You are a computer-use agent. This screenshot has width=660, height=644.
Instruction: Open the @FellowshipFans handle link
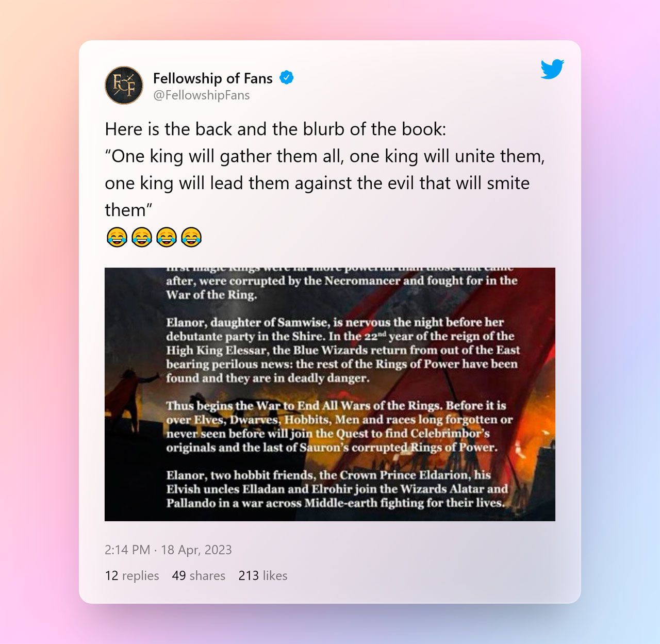[x=202, y=95]
